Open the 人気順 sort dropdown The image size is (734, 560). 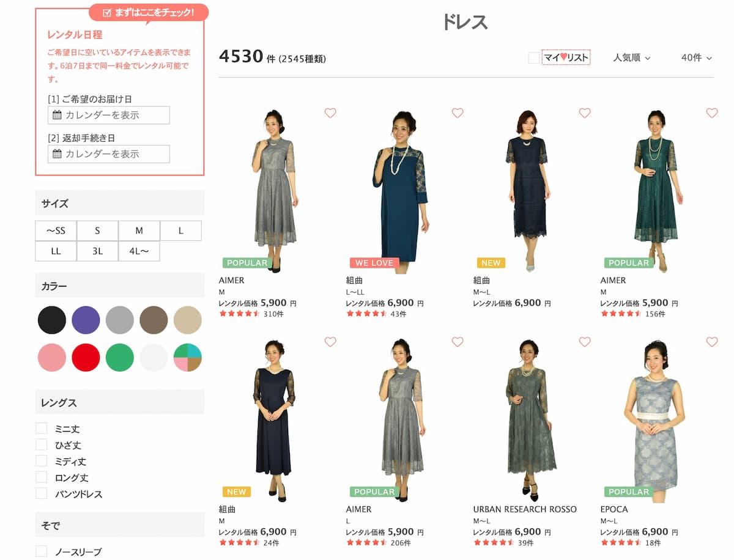631,58
